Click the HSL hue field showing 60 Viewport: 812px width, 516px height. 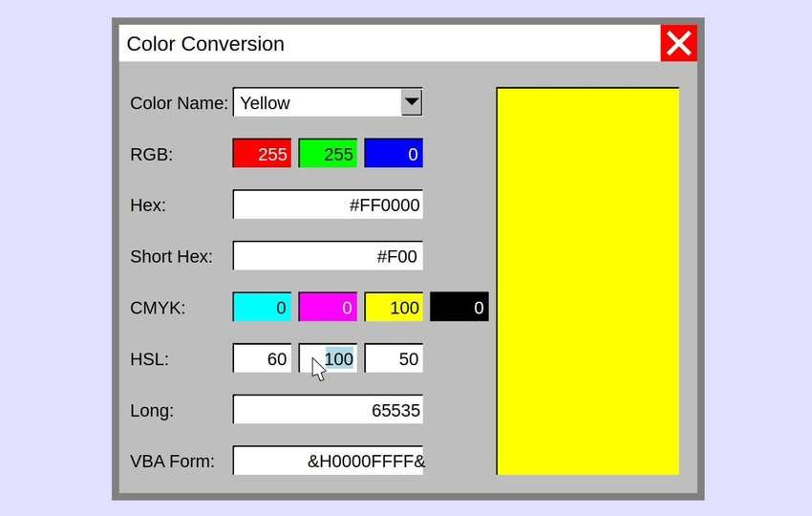point(262,358)
